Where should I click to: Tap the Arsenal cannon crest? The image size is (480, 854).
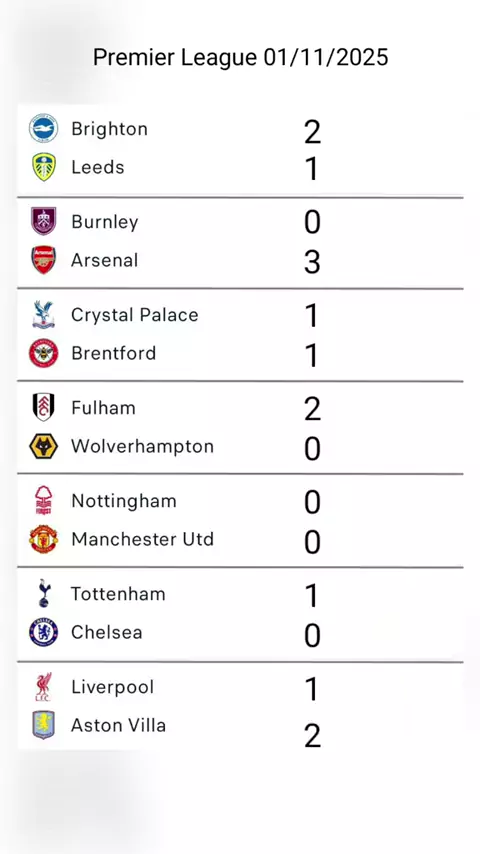[44, 260]
